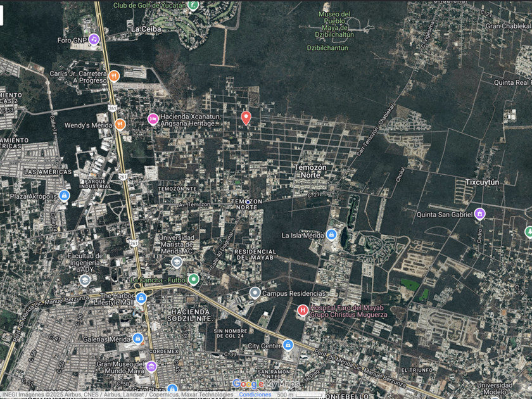Click Universidad Marista graduation cap icon
This screenshot has width=532, height=399.
point(177,262)
